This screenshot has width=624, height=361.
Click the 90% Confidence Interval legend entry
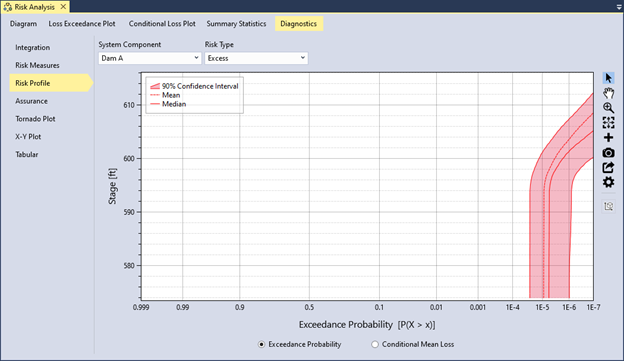[194, 86]
